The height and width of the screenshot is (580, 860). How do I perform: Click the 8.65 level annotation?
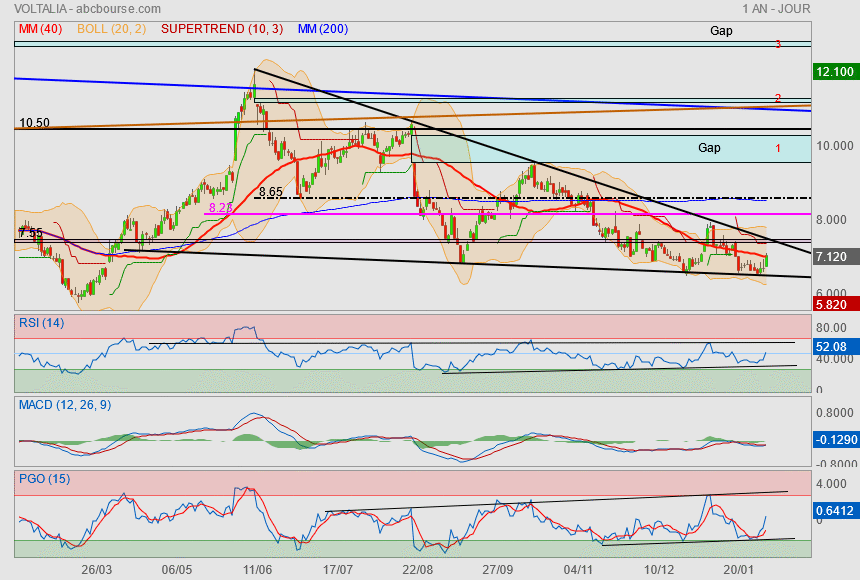tap(271, 192)
